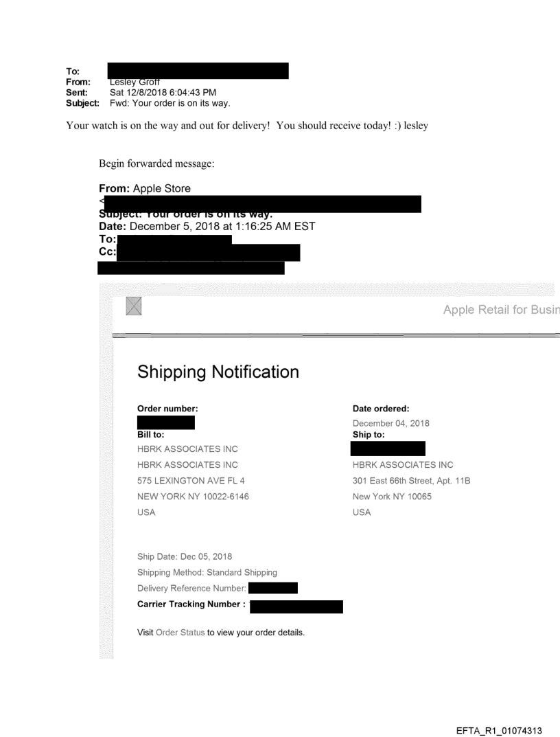560x737 pixels.
Task: Click the Sent timestamp Sat 12/8/2018
Action: coord(165,92)
